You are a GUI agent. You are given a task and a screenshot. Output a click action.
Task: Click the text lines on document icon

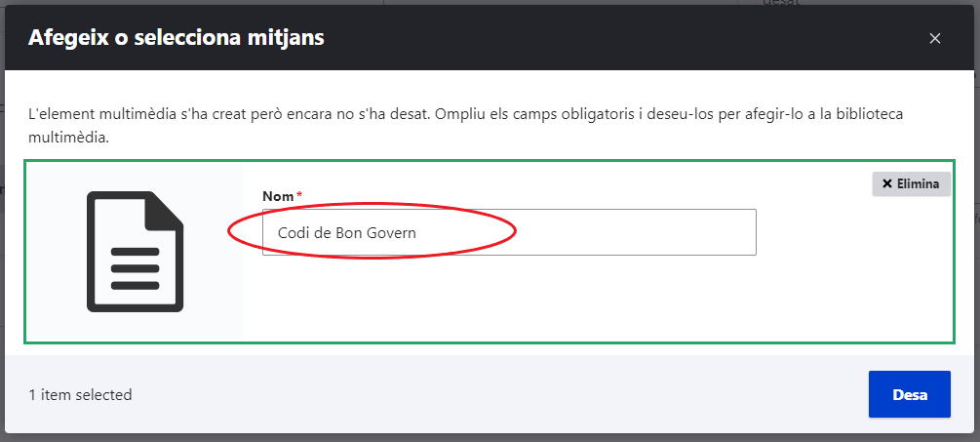(x=135, y=268)
